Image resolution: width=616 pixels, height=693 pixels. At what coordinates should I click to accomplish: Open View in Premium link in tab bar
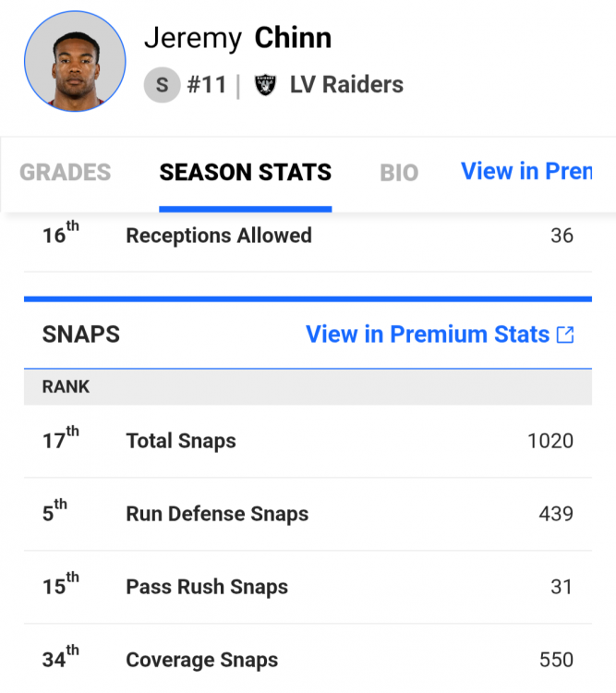pos(526,171)
